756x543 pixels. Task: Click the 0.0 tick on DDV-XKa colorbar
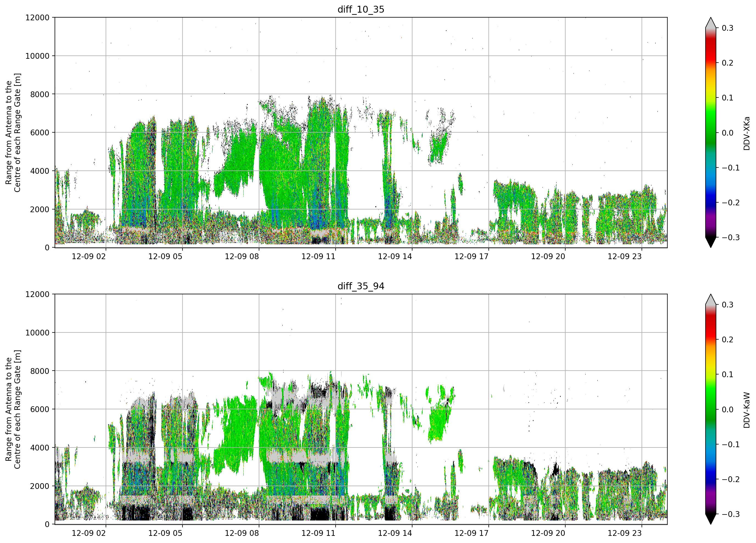727,133
